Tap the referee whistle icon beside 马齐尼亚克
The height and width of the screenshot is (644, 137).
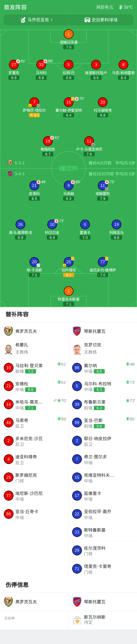tap(23, 20)
